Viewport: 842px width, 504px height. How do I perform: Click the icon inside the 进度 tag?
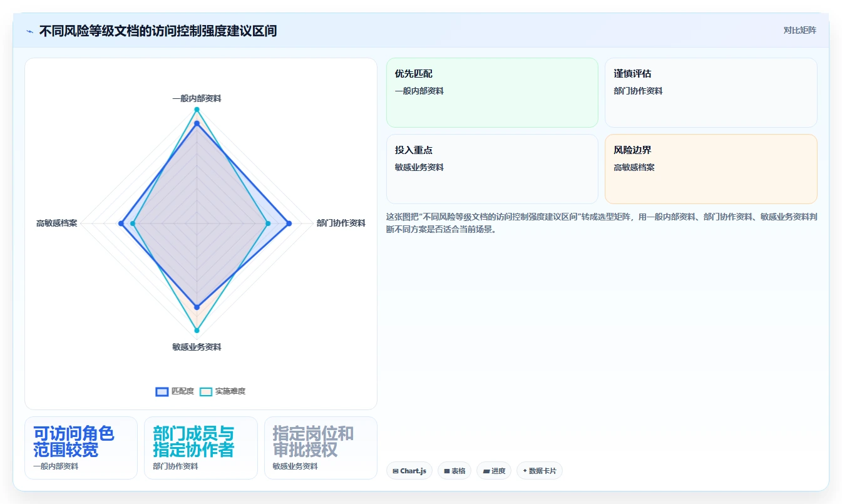click(x=486, y=471)
